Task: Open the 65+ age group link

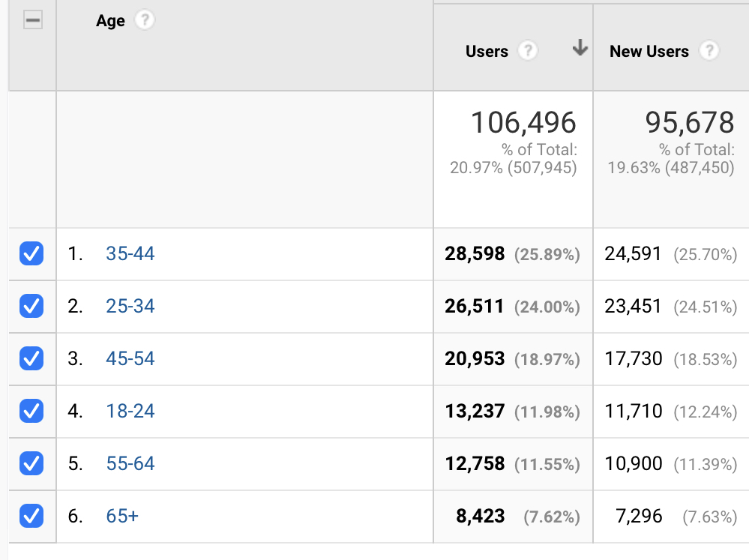Action: pos(122,517)
